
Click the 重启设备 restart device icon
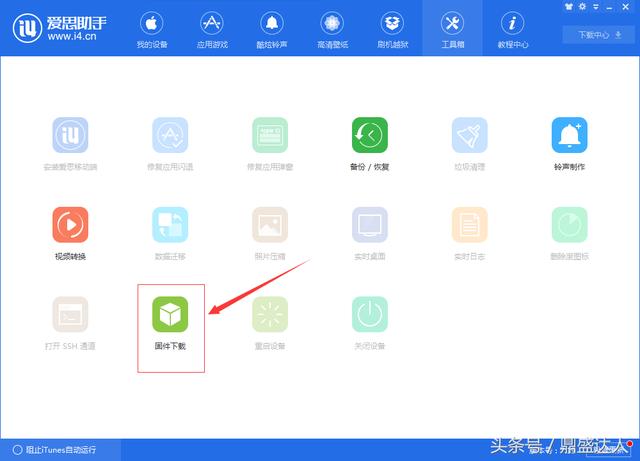click(x=270, y=314)
